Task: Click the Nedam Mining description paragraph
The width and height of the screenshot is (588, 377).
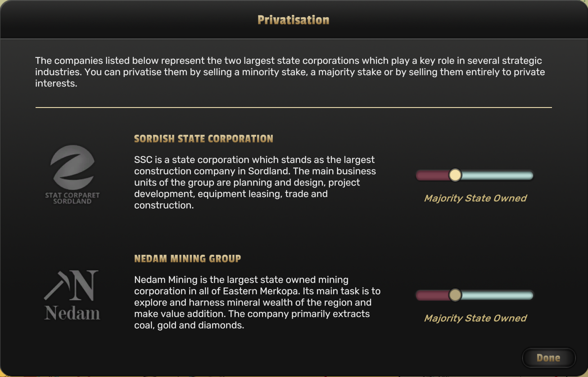Action: [x=252, y=302]
